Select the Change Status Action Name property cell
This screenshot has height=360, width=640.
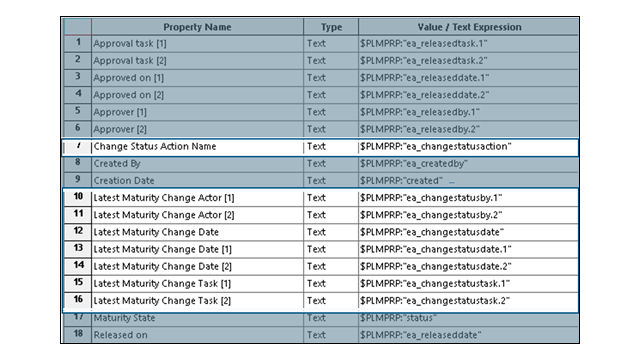(x=197, y=147)
